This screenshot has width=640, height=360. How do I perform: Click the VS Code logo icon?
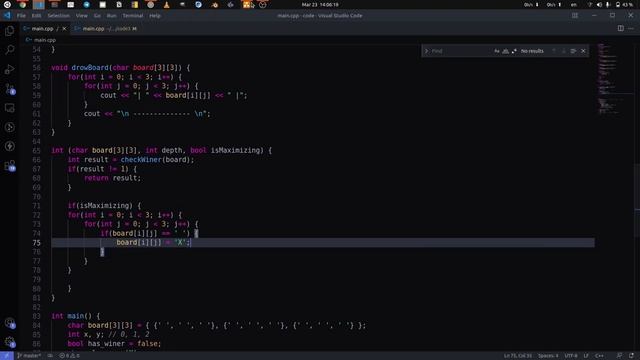tap(7, 16)
